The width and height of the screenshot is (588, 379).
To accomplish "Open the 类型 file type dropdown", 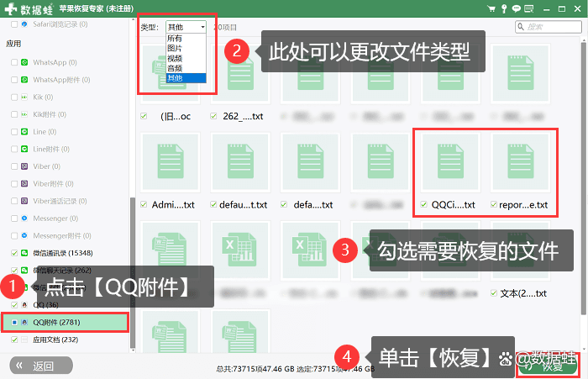I will 186,27.
